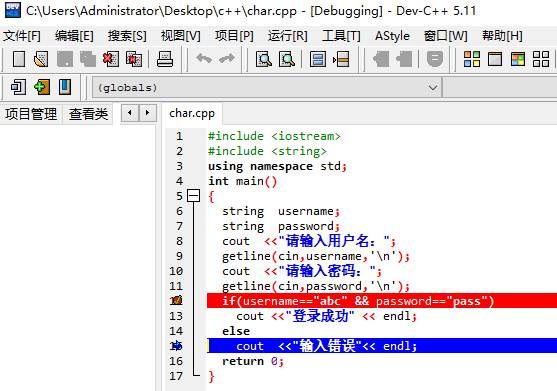Click the current-execution arrow on line 15
The image size is (557, 391).
coord(177,346)
